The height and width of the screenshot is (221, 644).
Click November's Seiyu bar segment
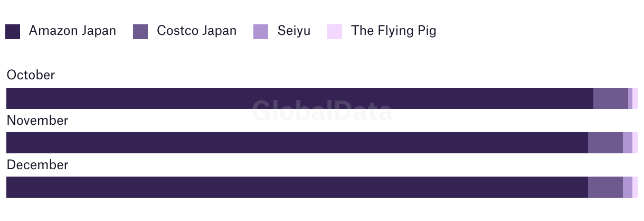627,143
